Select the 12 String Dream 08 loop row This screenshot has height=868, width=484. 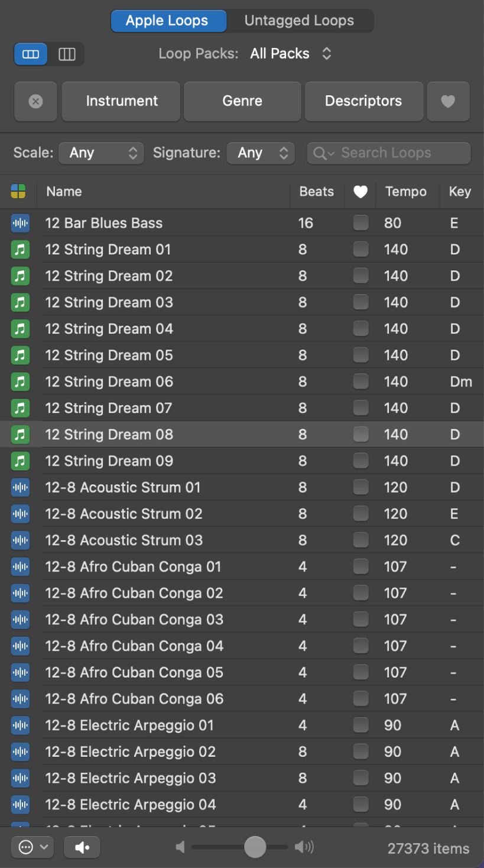pos(242,435)
